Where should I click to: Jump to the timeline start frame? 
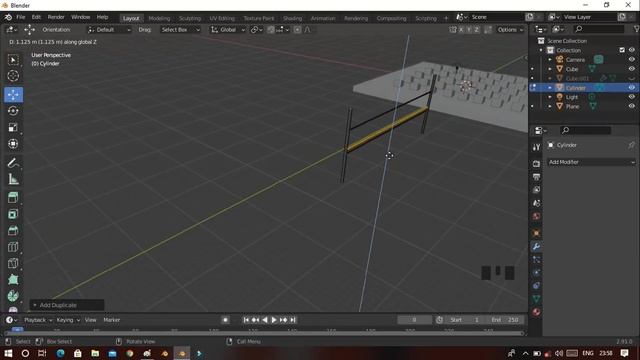click(x=246, y=320)
